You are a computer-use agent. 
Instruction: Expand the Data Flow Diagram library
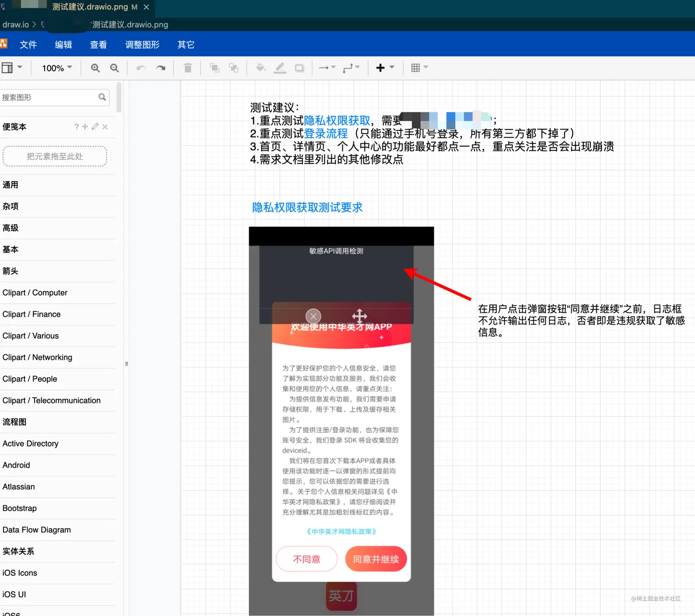pos(58,530)
